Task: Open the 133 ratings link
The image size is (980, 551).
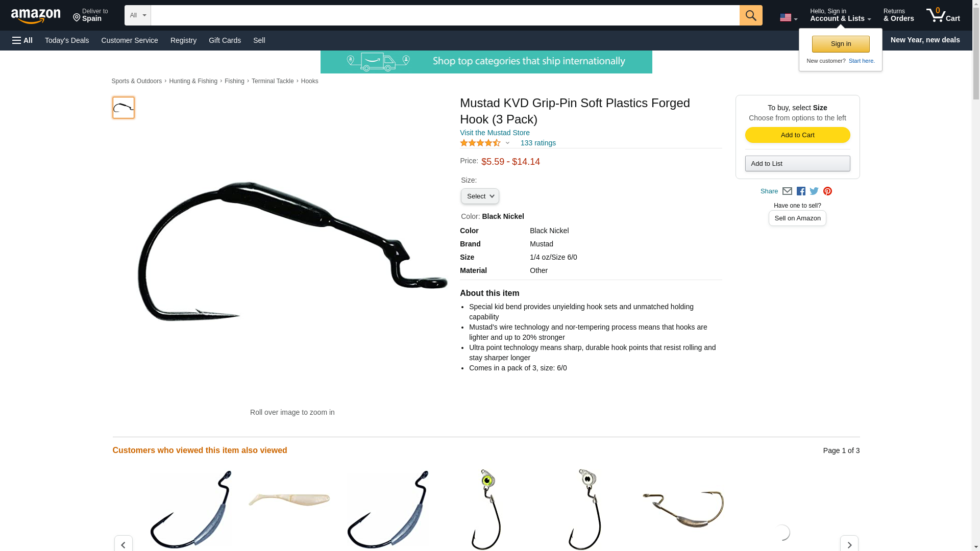Action: coord(538,143)
